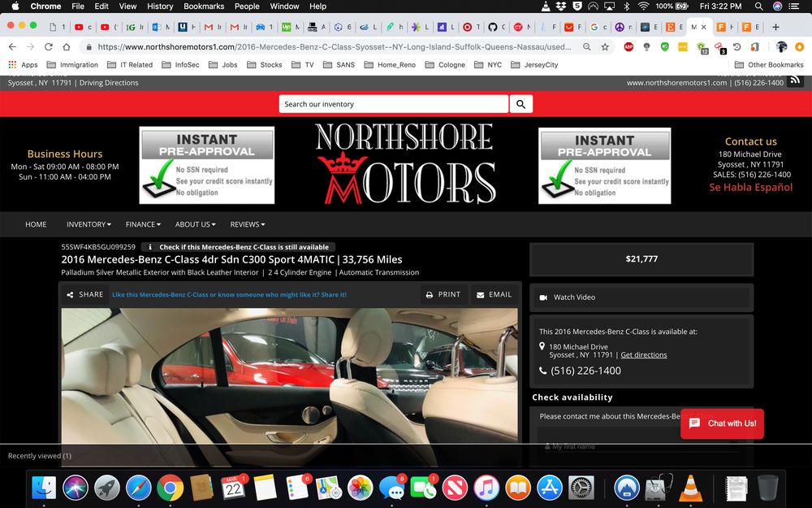Click the Search our inventory field
Viewport: 812px width, 508px height.
click(x=393, y=104)
